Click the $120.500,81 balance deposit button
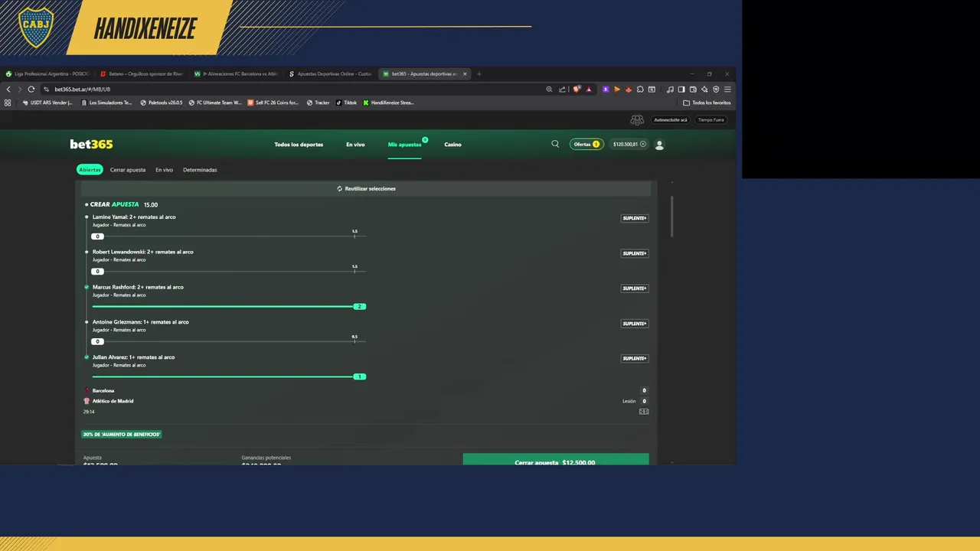This screenshot has width=980, height=551. (x=629, y=144)
